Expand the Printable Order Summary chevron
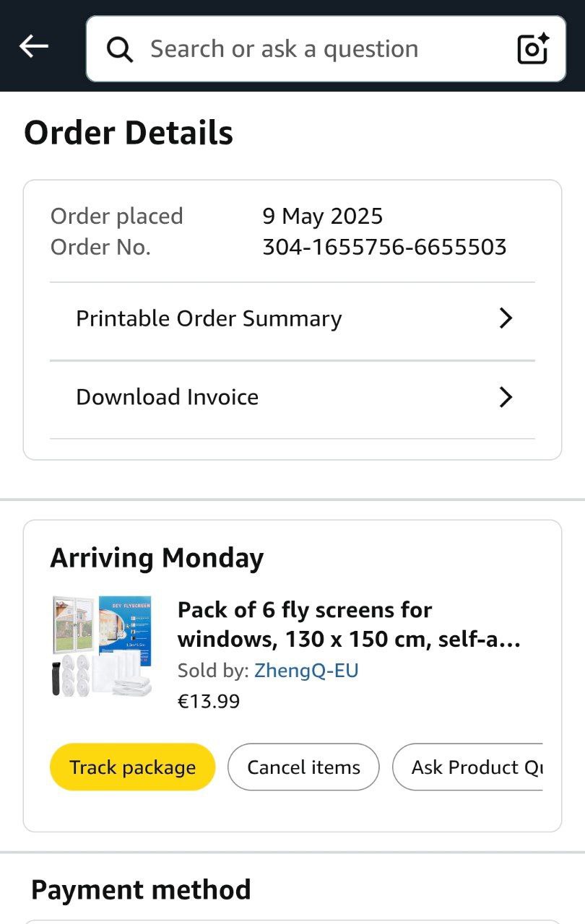 506,318
